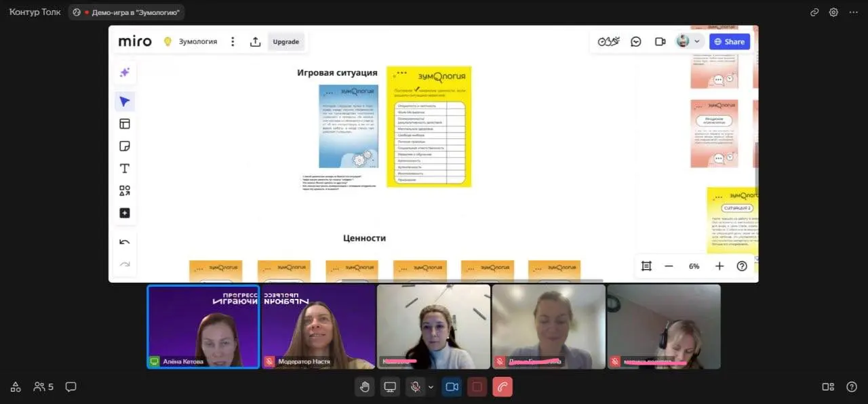Click the Игровая ситуация heading
This screenshot has width=868, height=404.
coord(337,73)
